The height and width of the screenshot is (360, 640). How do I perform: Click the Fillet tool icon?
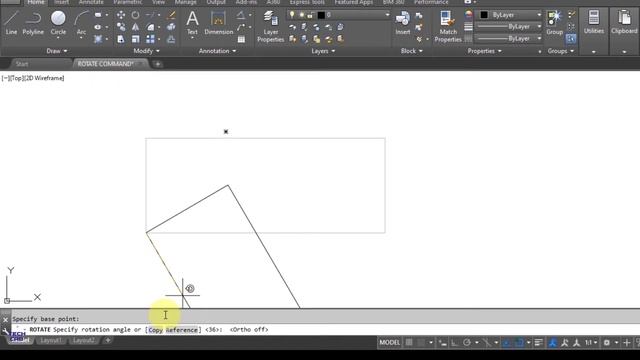tap(150, 27)
